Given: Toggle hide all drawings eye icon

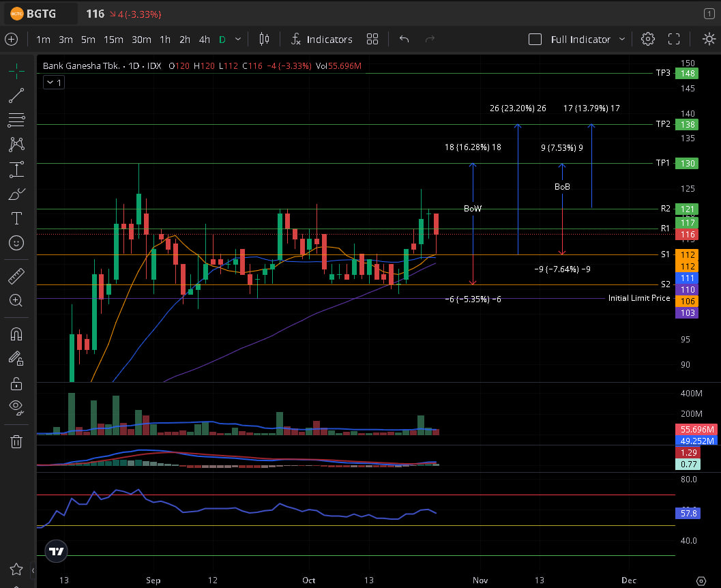Looking at the screenshot, I should [16, 407].
